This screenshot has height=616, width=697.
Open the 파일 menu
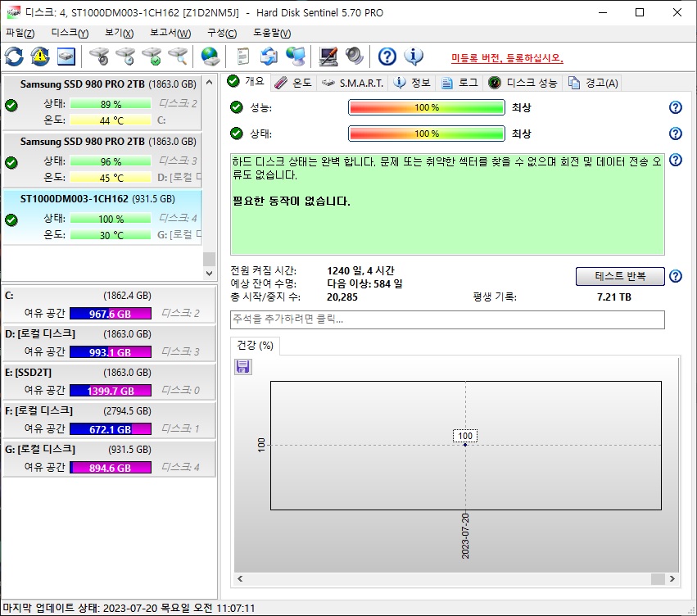coord(20,34)
